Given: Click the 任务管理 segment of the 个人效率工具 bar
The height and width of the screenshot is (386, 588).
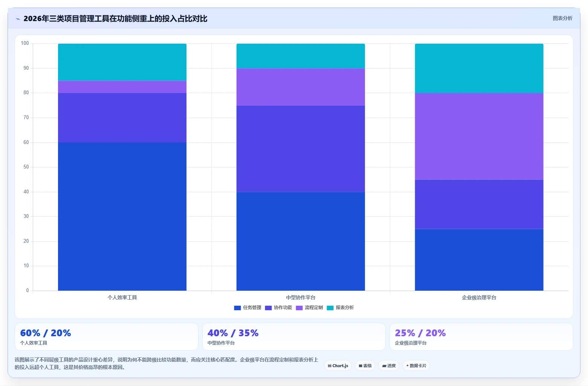Looking at the screenshot, I should click(122, 216).
